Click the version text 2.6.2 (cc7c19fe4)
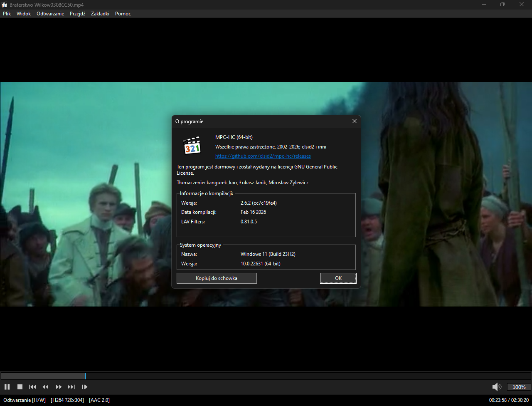The image size is (532, 406). click(x=259, y=203)
